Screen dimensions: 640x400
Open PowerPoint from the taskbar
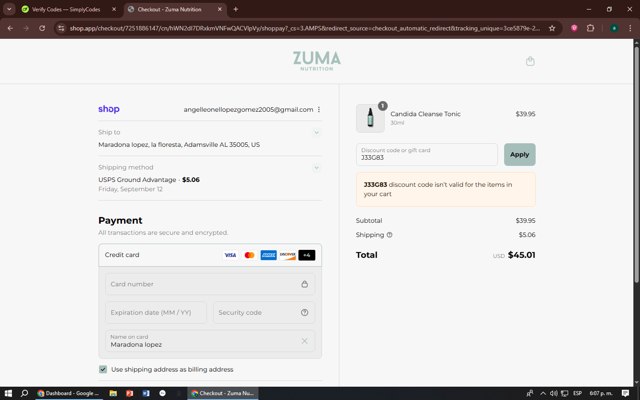pos(129,393)
